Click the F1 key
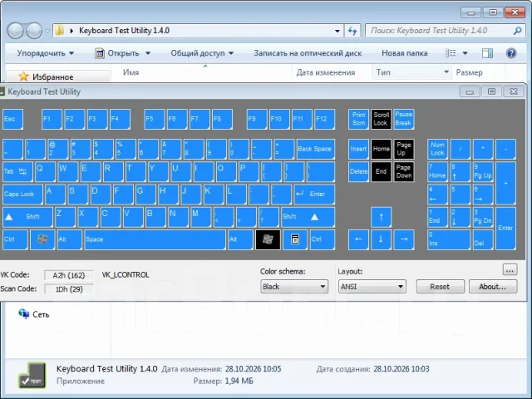This screenshot has width=532, height=399. [x=52, y=119]
